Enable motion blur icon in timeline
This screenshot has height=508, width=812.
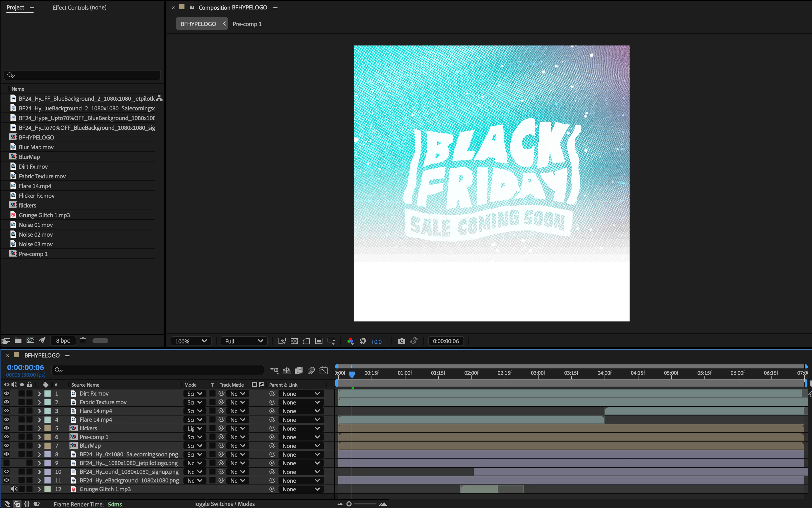click(x=311, y=370)
